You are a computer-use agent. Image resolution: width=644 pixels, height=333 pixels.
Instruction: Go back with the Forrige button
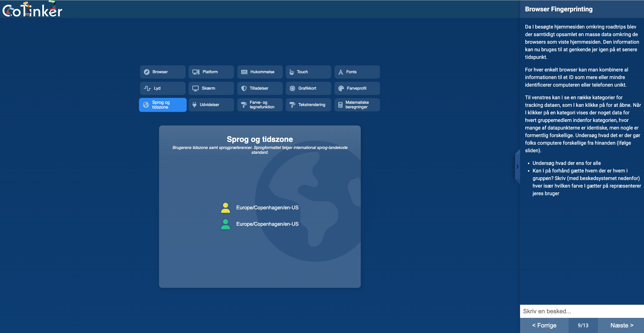tap(544, 325)
